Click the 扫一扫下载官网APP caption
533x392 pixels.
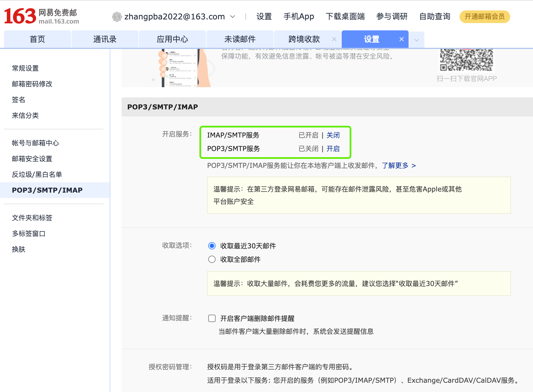(x=467, y=79)
